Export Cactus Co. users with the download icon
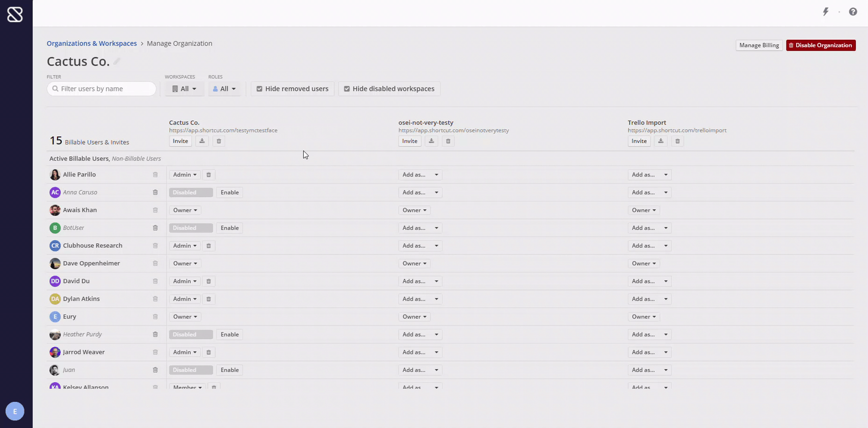Screen dimensions: 868x428 tap(202, 141)
